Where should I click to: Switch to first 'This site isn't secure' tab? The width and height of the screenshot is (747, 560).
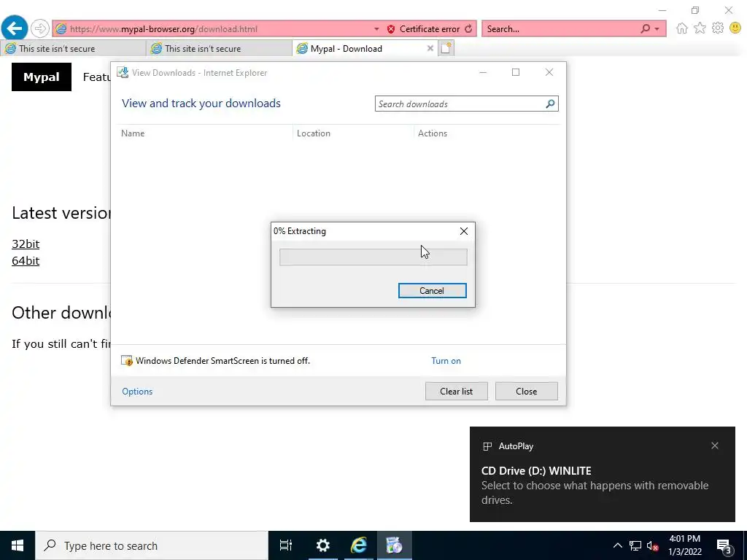(x=74, y=49)
